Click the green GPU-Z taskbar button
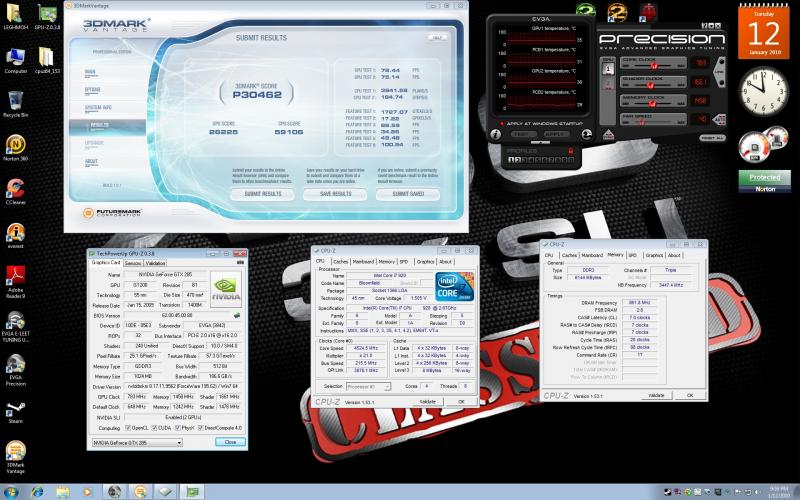Viewport: 800px width, 500px height. click(192, 492)
